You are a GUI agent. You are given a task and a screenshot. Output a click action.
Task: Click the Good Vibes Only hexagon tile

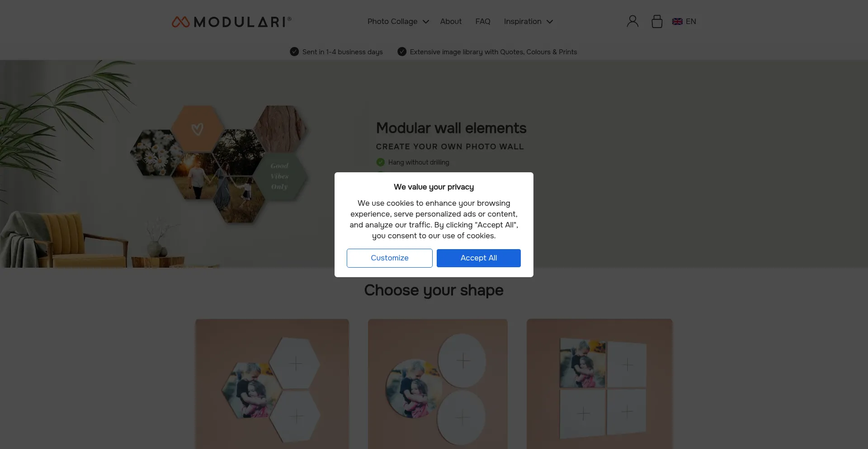point(280,176)
